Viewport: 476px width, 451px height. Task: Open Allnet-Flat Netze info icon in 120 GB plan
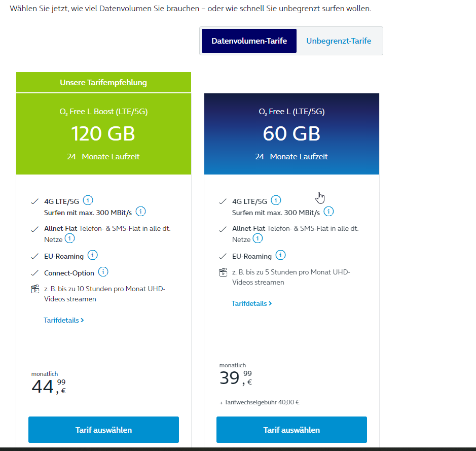(x=70, y=238)
